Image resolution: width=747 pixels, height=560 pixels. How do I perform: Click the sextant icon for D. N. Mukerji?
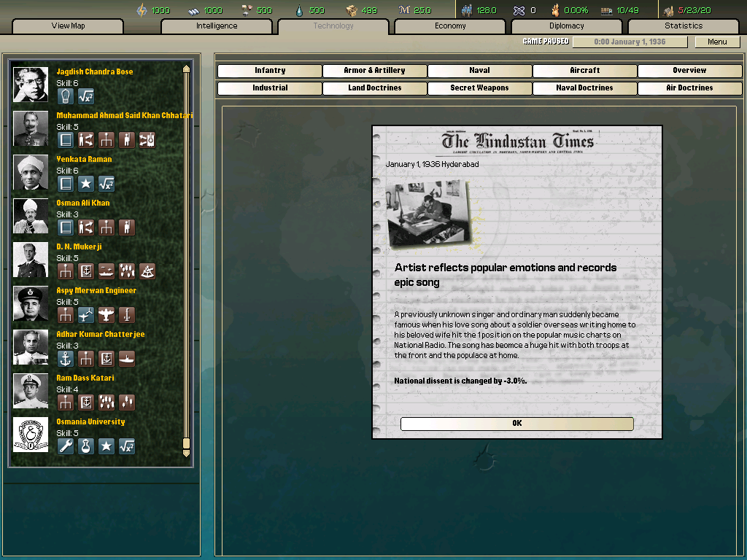[147, 271]
